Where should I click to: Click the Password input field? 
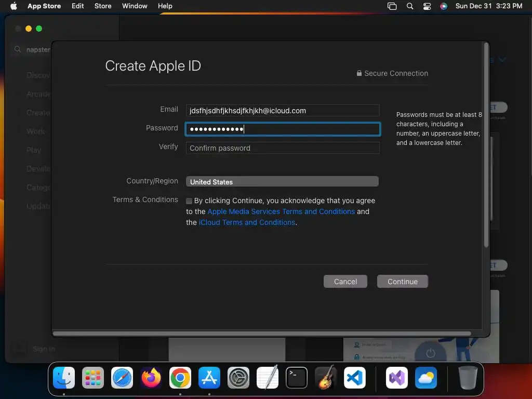(283, 129)
